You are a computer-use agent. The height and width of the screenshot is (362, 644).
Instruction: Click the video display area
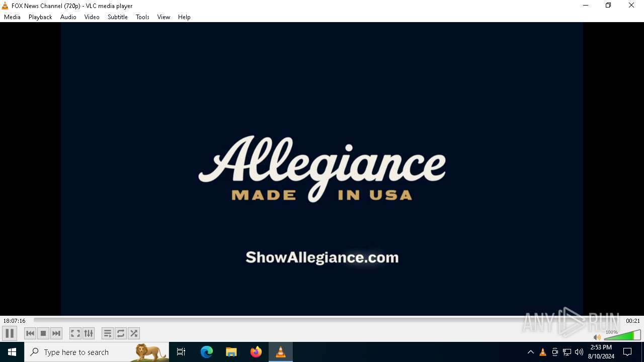tap(322, 169)
